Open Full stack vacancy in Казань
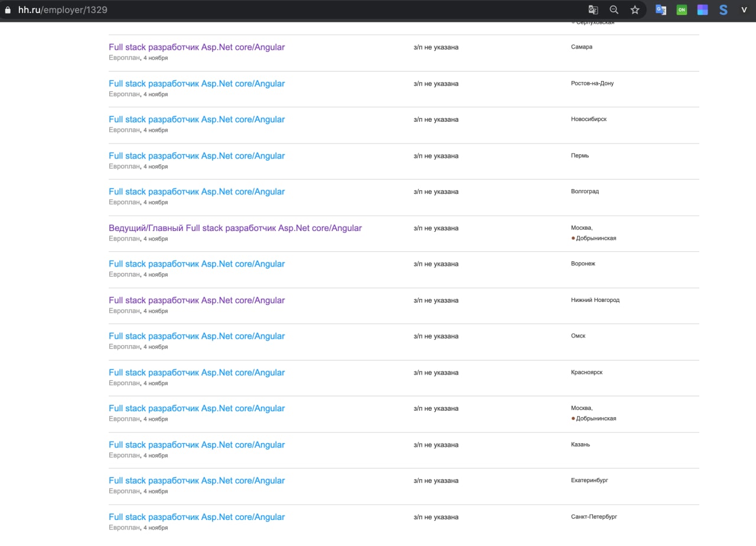The height and width of the screenshot is (546, 756). coord(197,445)
